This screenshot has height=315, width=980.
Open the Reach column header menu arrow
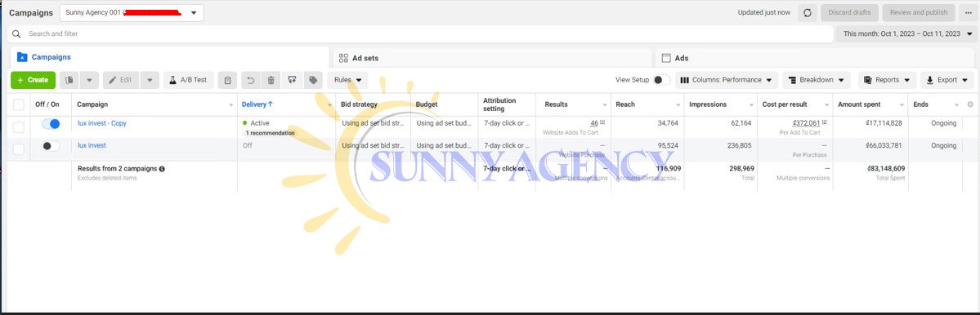tap(678, 105)
